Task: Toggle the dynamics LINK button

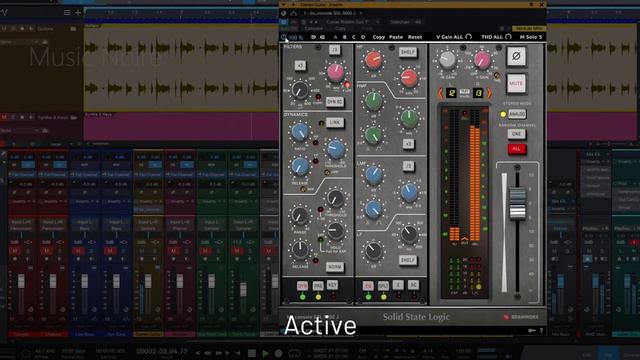Action: (x=335, y=122)
